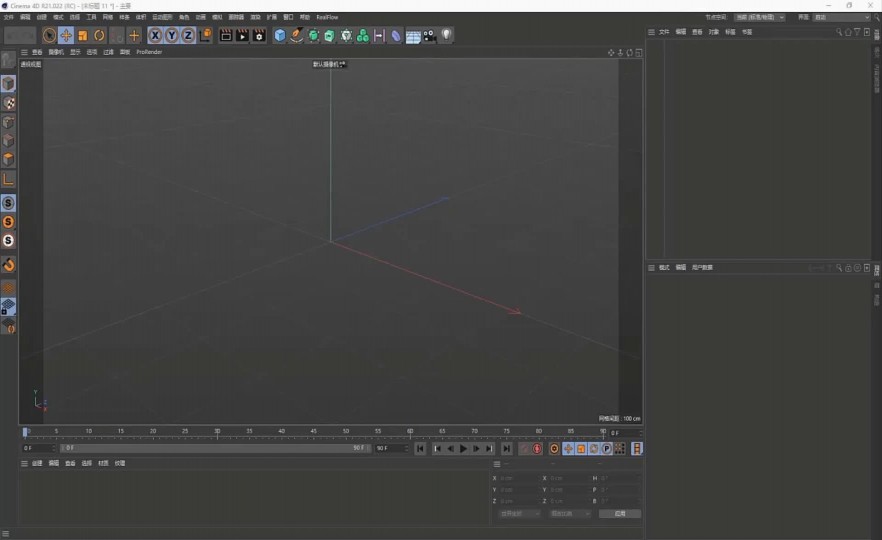This screenshot has height=540, width=882.
Task: Click the red Record Active Objects button
Action: [524, 448]
